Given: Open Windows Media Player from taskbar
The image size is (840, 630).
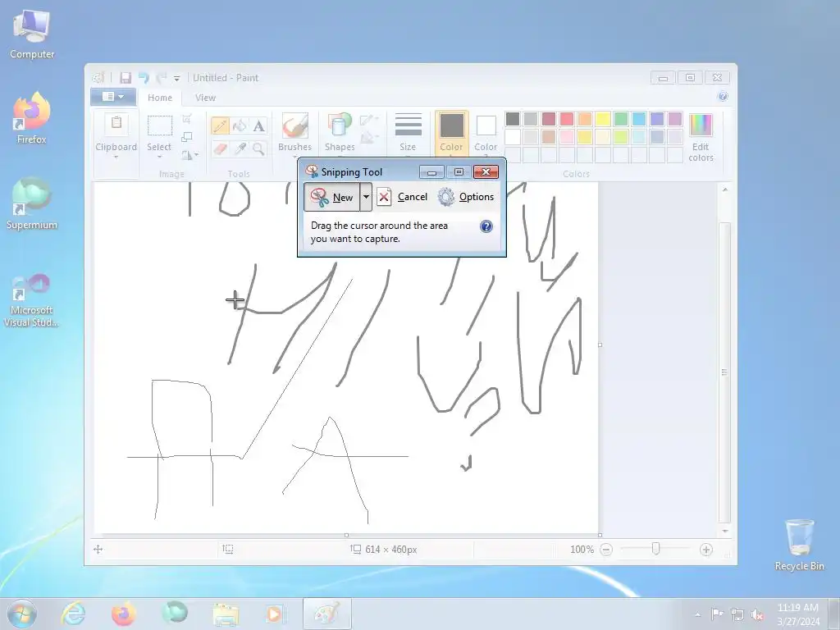Looking at the screenshot, I should click(275, 614).
